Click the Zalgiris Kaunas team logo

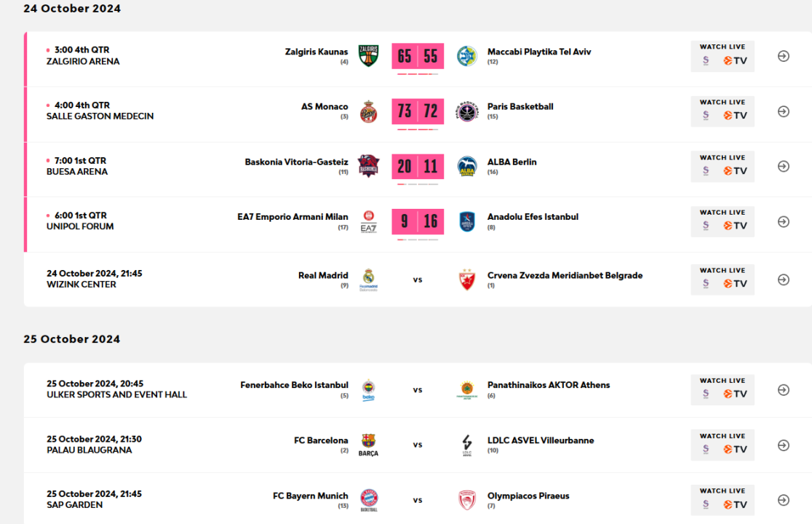pos(368,56)
